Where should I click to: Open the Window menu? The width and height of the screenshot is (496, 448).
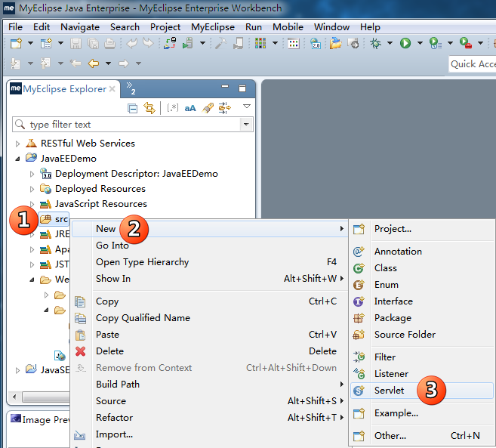point(331,27)
